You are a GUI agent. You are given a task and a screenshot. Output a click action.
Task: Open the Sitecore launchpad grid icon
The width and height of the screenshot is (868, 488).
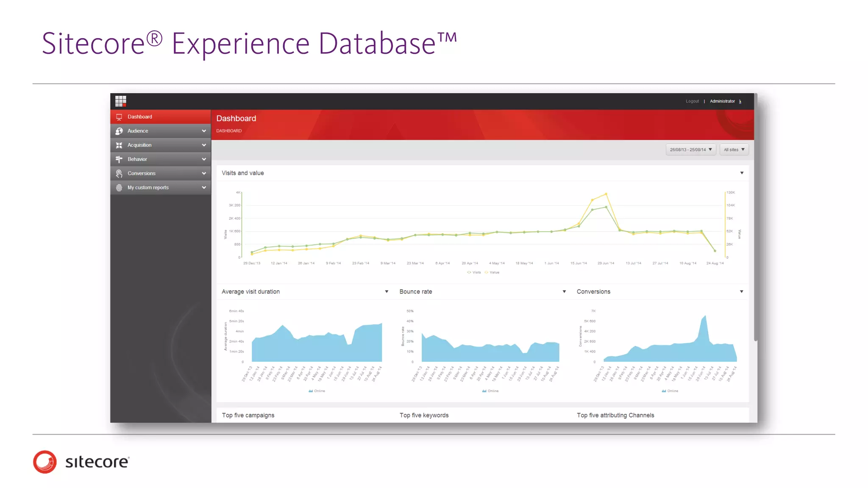click(x=121, y=101)
